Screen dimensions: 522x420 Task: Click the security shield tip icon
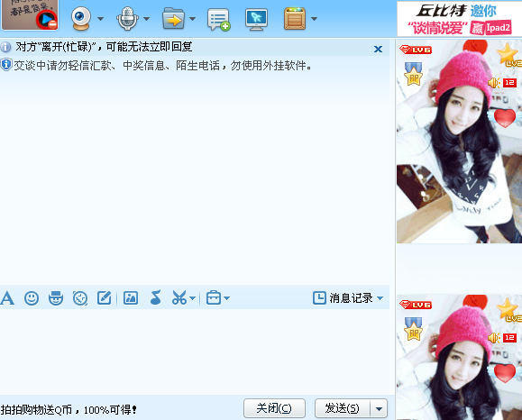coord(6,65)
